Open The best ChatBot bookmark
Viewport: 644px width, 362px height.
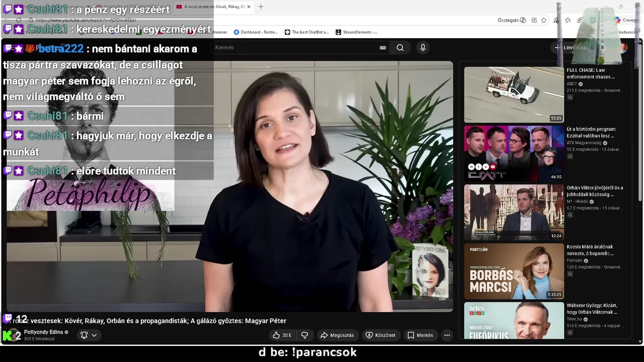pyautogui.click(x=307, y=32)
